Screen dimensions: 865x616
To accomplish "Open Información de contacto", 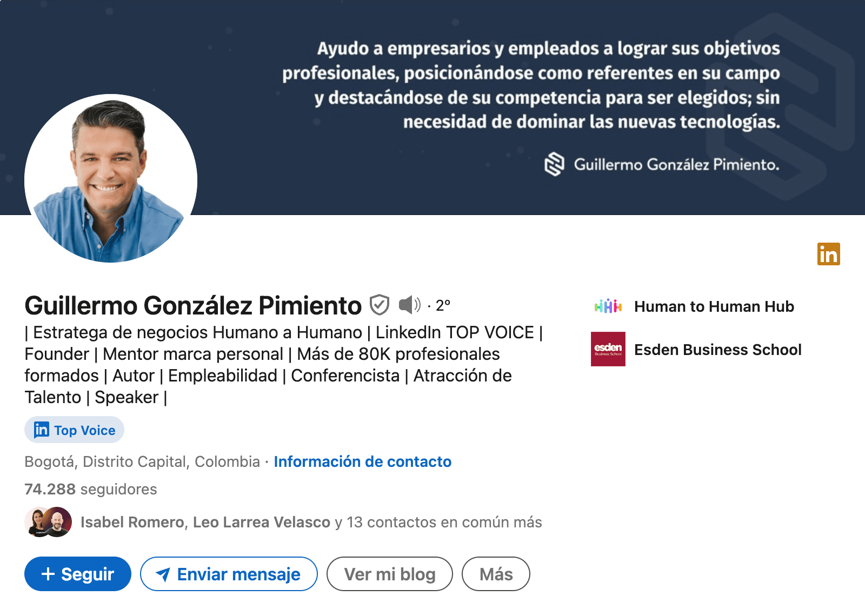I will point(363,461).
